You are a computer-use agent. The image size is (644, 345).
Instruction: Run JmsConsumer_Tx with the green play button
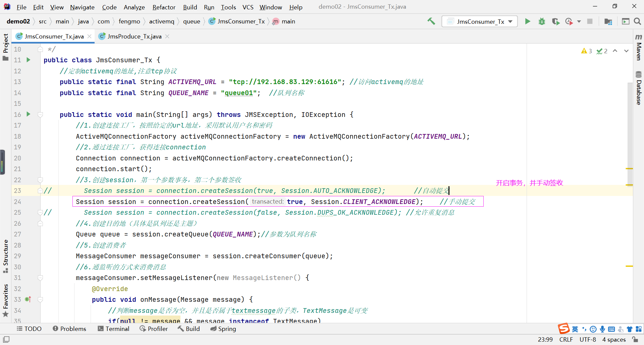click(528, 21)
